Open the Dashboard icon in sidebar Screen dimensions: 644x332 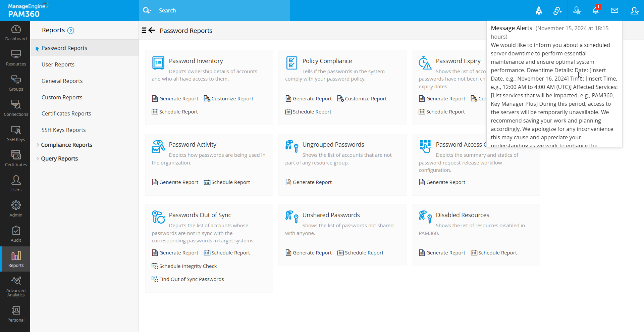point(16,33)
